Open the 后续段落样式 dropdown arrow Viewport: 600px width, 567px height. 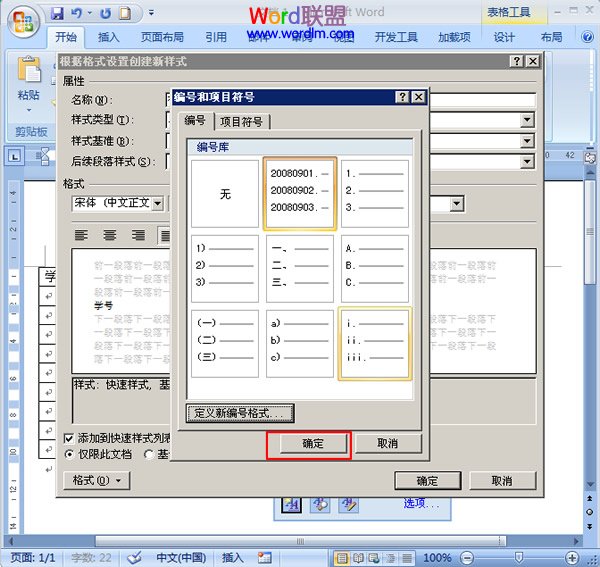[527, 161]
